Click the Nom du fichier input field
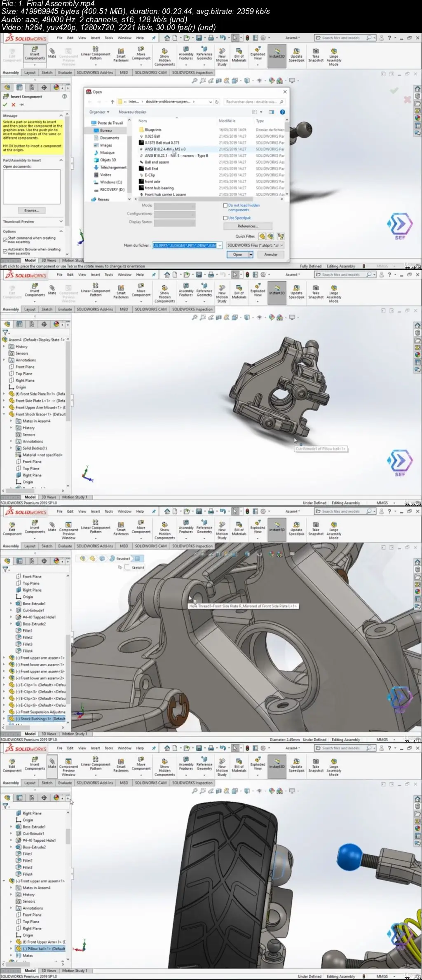This screenshot has width=422, height=980. (x=185, y=245)
